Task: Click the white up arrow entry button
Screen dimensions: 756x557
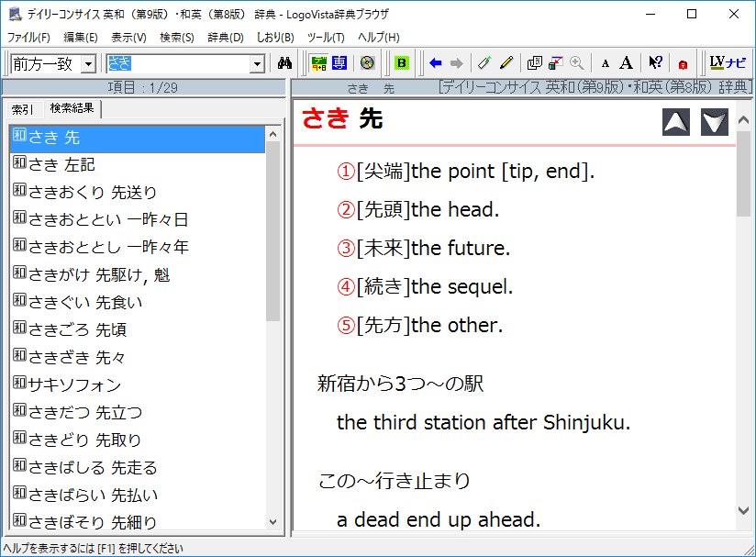Action: (676, 122)
